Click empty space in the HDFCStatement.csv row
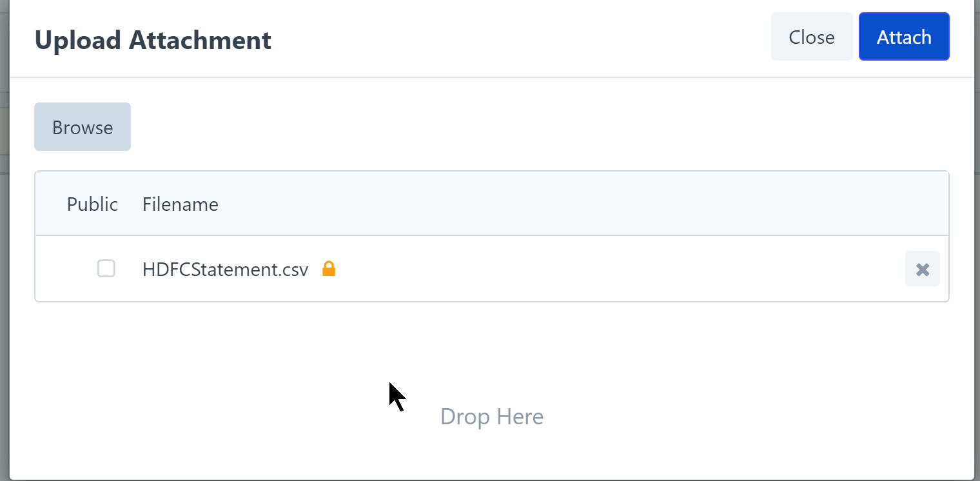Screen dimensions: 980x481 point(612,268)
